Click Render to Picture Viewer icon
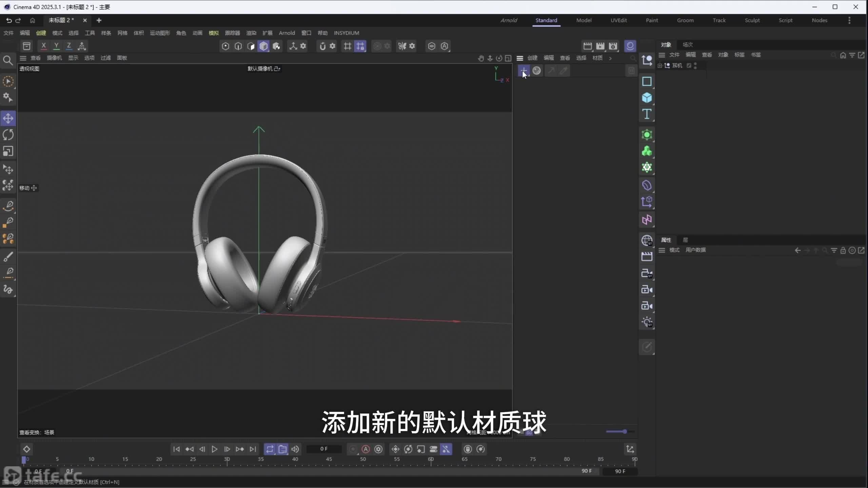Image resolution: width=868 pixels, height=488 pixels. pyautogui.click(x=600, y=46)
